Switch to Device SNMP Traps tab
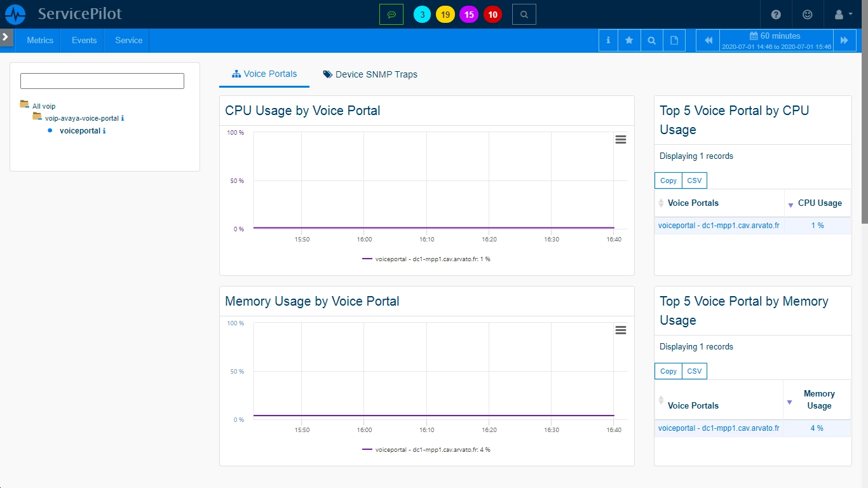Image resolution: width=868 pixels, height=488 pixels. click(x=370, y=74)
